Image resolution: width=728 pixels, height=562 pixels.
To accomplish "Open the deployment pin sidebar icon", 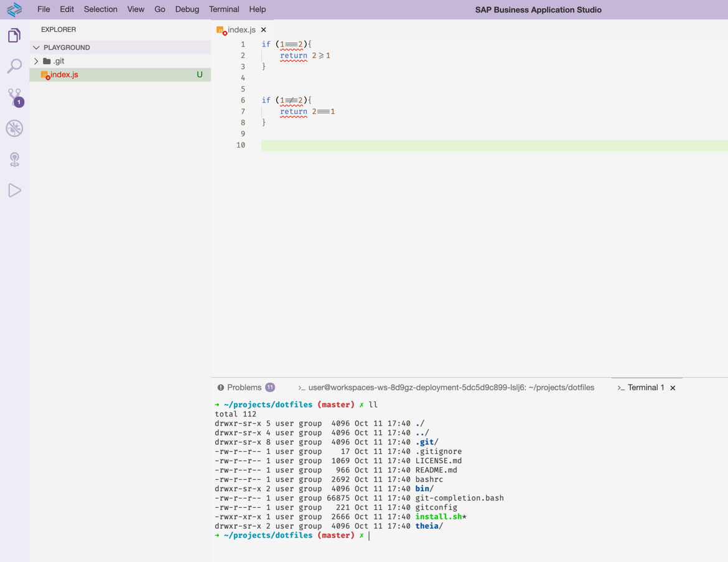I will (14, 159).
